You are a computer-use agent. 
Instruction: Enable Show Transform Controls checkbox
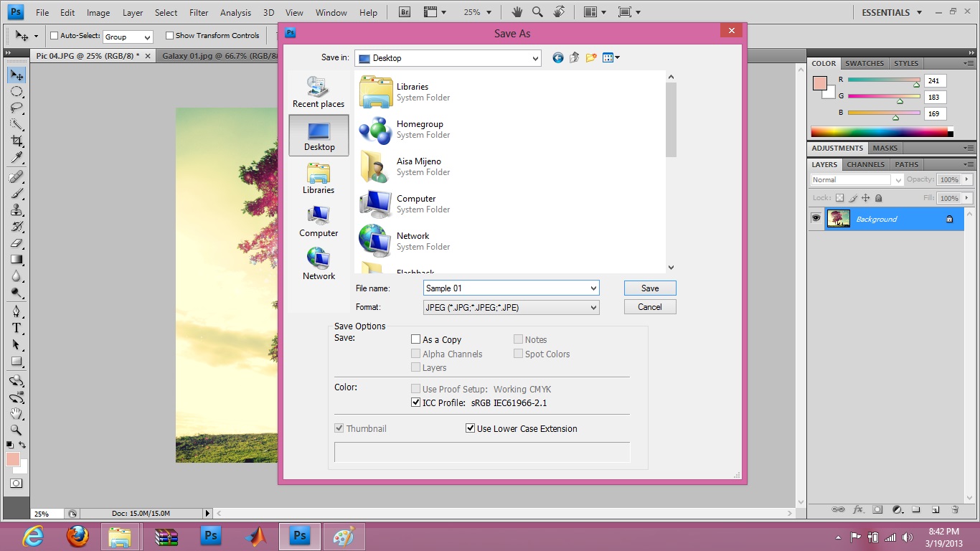(x=169, y=35)
